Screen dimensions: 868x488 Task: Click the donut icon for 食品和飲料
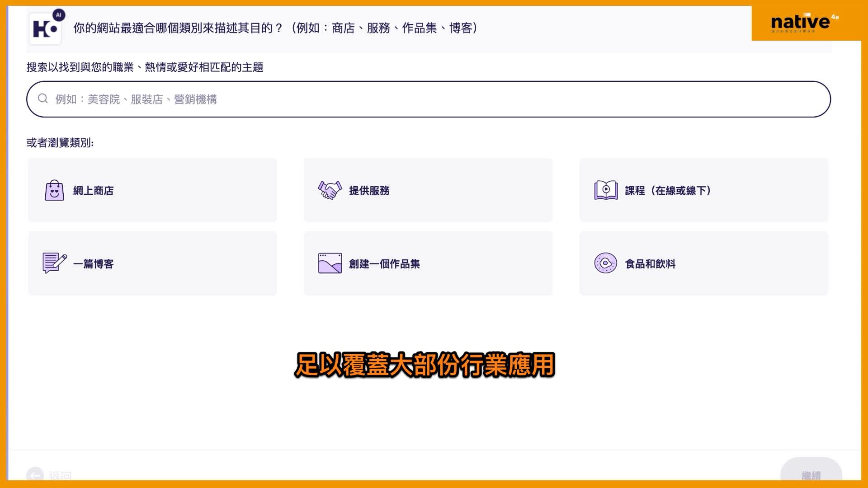pos(605,263)
